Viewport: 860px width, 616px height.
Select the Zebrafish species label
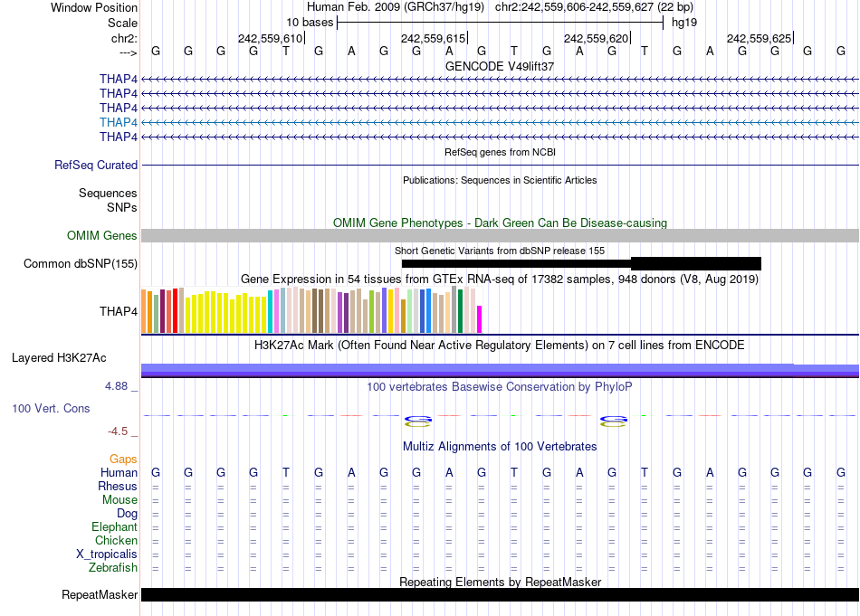pyautogui.click(x=113, y=568)
